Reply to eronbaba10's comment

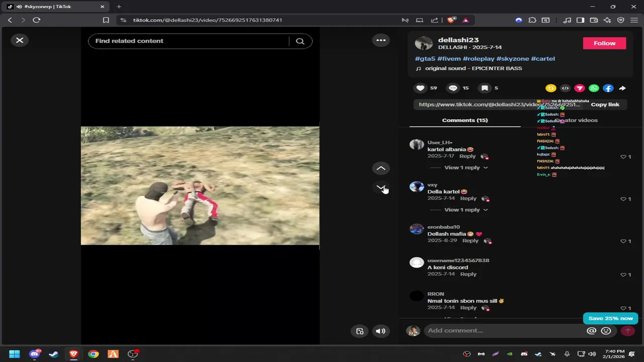coord(470,241)
